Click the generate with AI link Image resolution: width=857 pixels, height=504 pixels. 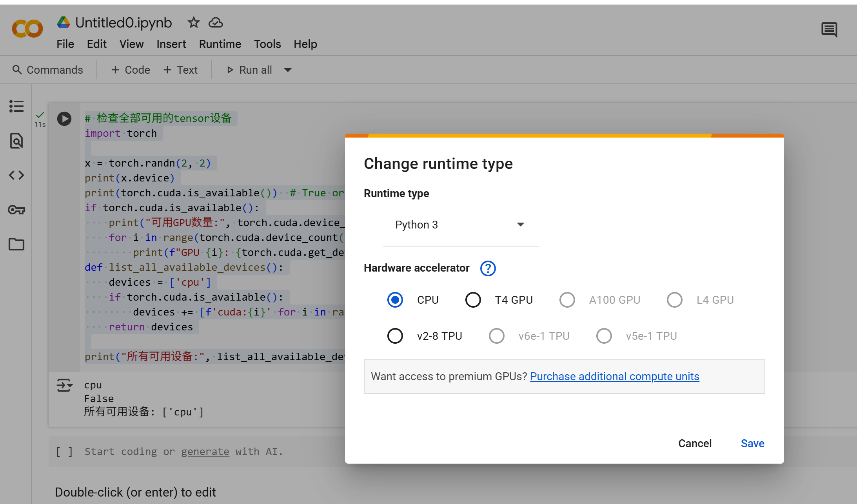coord(205,452)
